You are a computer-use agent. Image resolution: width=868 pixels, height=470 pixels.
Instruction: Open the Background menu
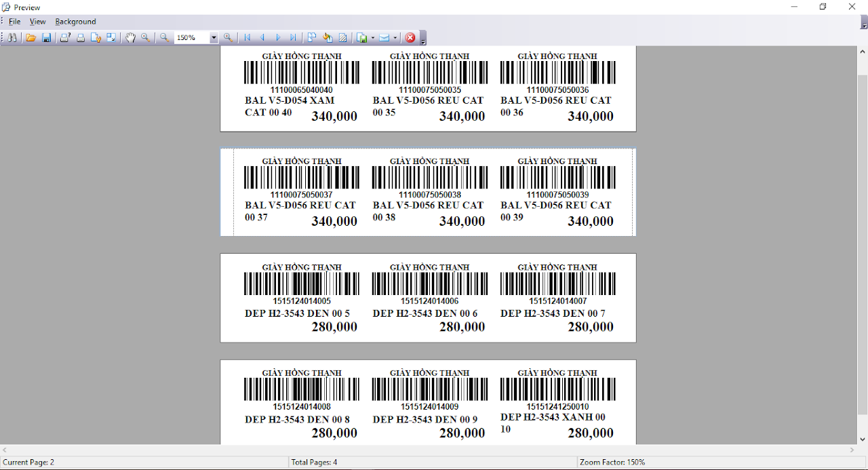75,22
